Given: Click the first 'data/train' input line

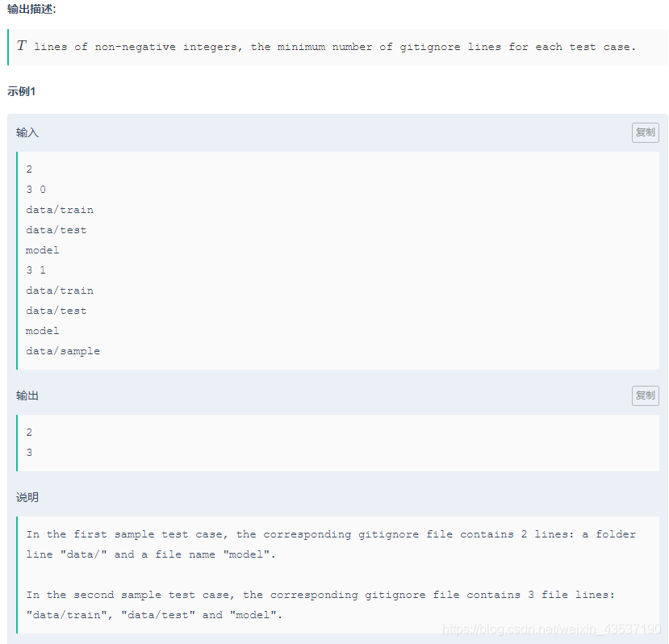Looking at the screenshot, I should pos(60,210).
